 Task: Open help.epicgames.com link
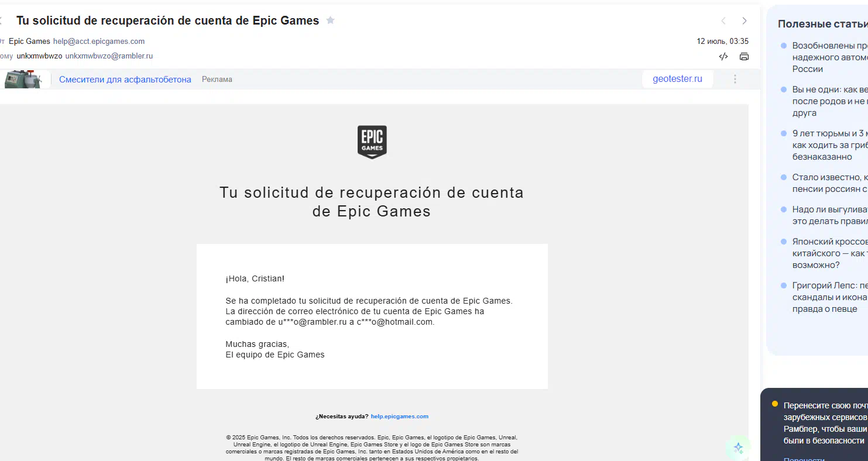coord(400,417)
